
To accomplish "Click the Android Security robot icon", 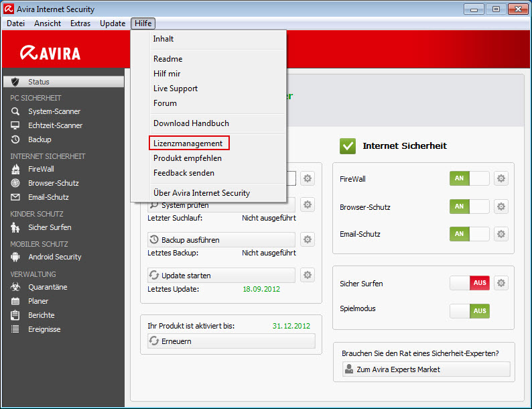I will click(15, 257).
